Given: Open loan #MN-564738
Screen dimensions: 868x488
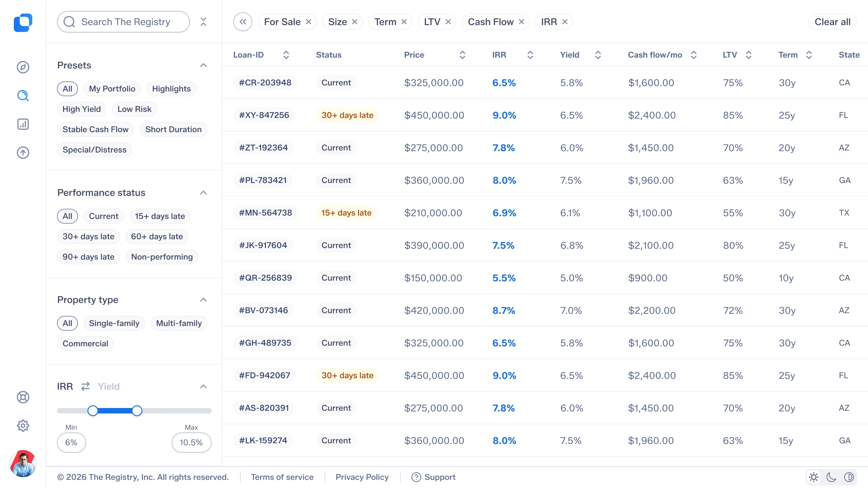Looking at the screenshot, I should point(265,213).
